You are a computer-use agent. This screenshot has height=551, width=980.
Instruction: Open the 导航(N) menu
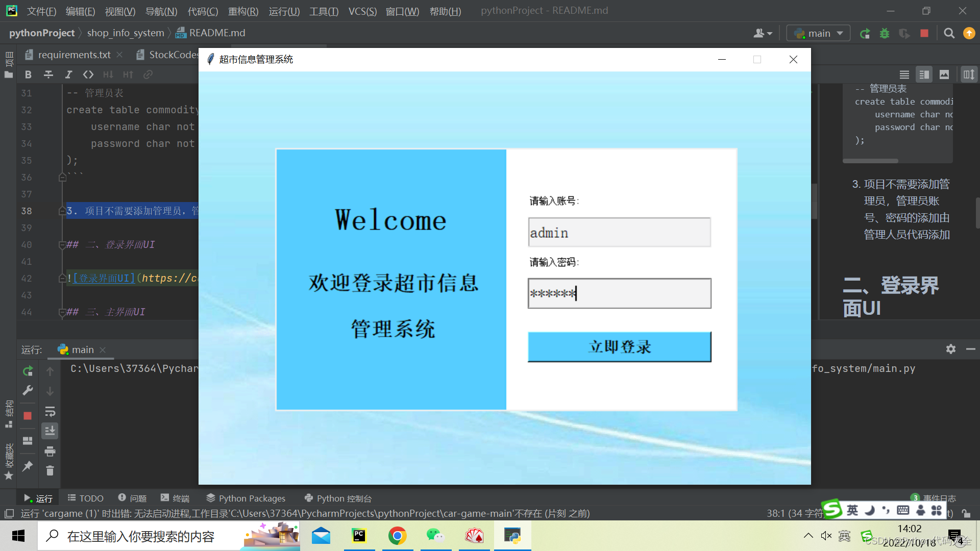coord(161,11)
